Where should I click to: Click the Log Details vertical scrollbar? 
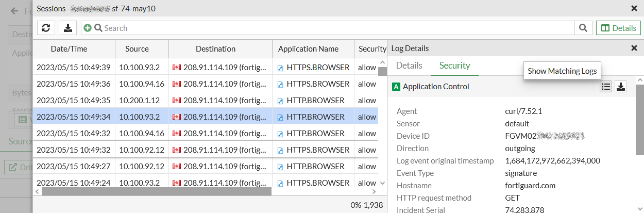(x=639, y=119)
